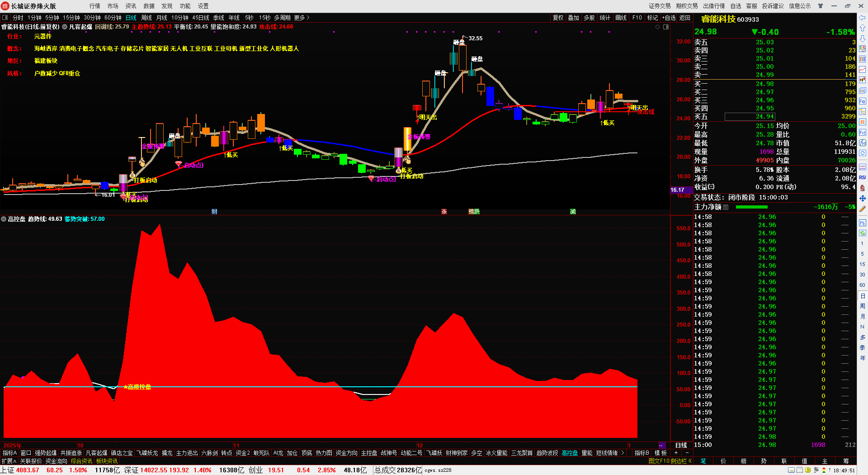Select the 笔 tab under the tick list
The width and height of the screenshot is (868, 475).
[x=703, y=461]
